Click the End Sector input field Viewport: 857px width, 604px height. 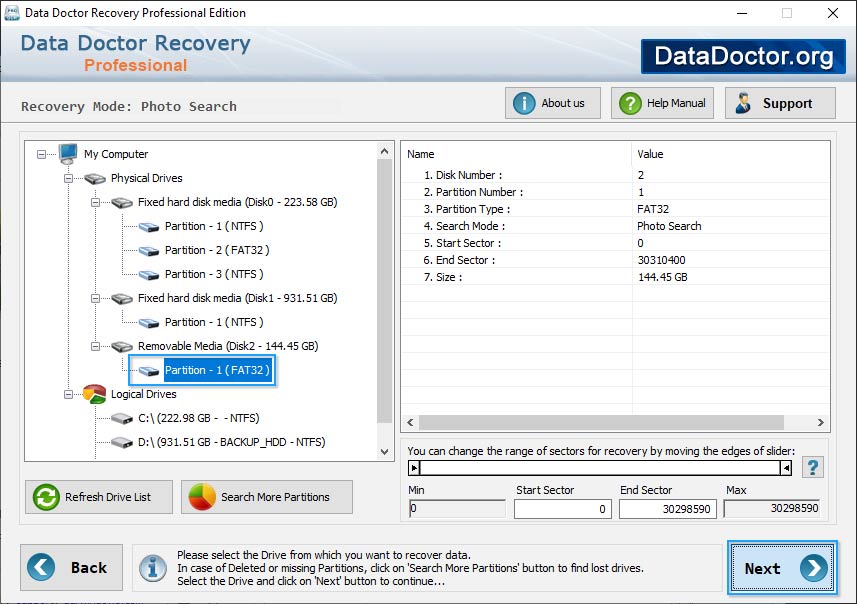pyautogui.click(x=667, y=509)
